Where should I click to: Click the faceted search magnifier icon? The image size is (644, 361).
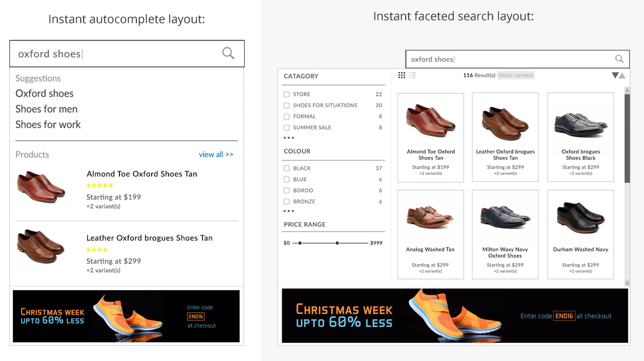tap(619, 59)
